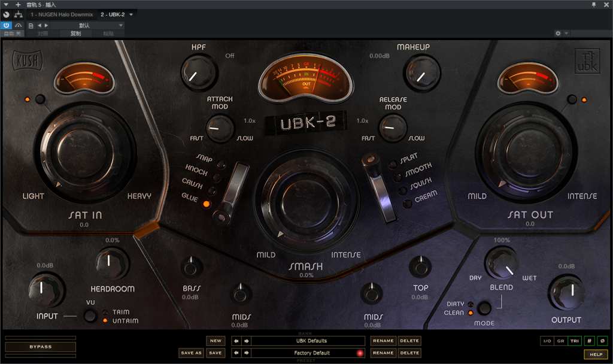This screenshot has width=613, height=364.
Task: Select the CRUSH compression mode
Action: pos(211,191)
